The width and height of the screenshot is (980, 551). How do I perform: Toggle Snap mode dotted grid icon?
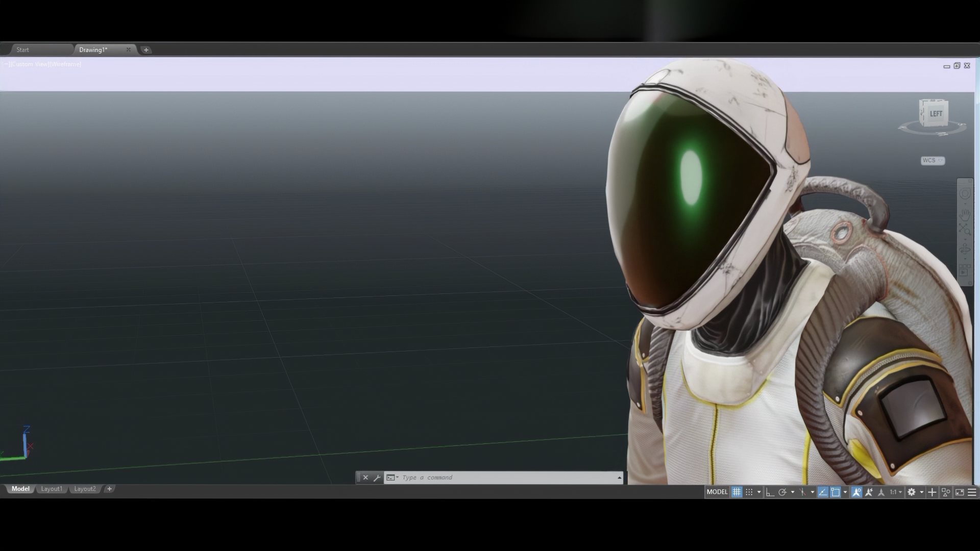pos(749,492)
